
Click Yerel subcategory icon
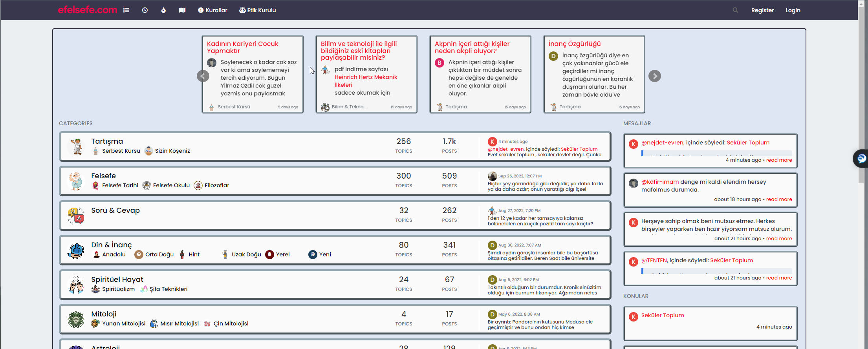269,255
